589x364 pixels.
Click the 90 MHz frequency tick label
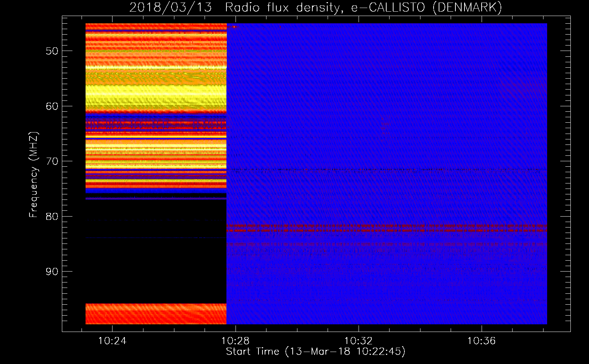coord(52,272)
